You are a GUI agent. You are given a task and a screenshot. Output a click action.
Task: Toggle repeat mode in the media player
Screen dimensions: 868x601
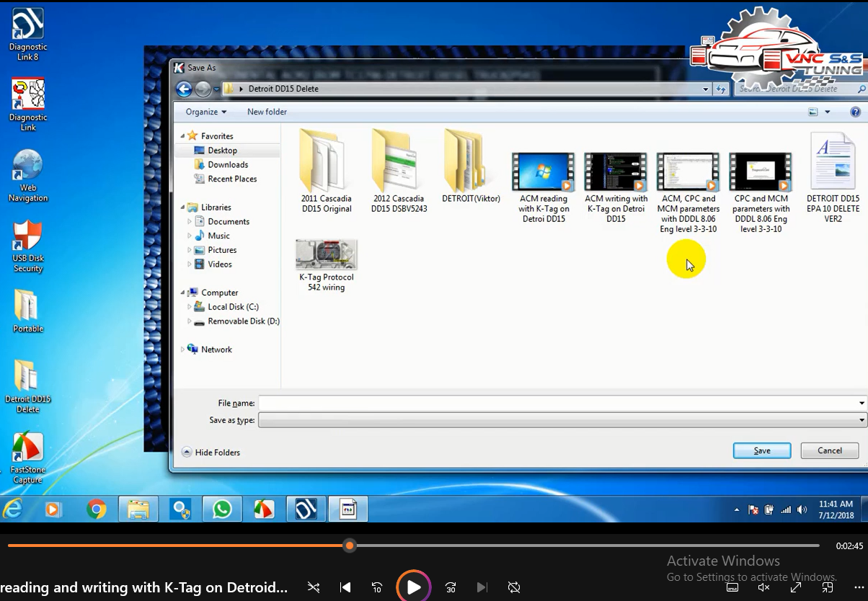click(x=514, y=587)
